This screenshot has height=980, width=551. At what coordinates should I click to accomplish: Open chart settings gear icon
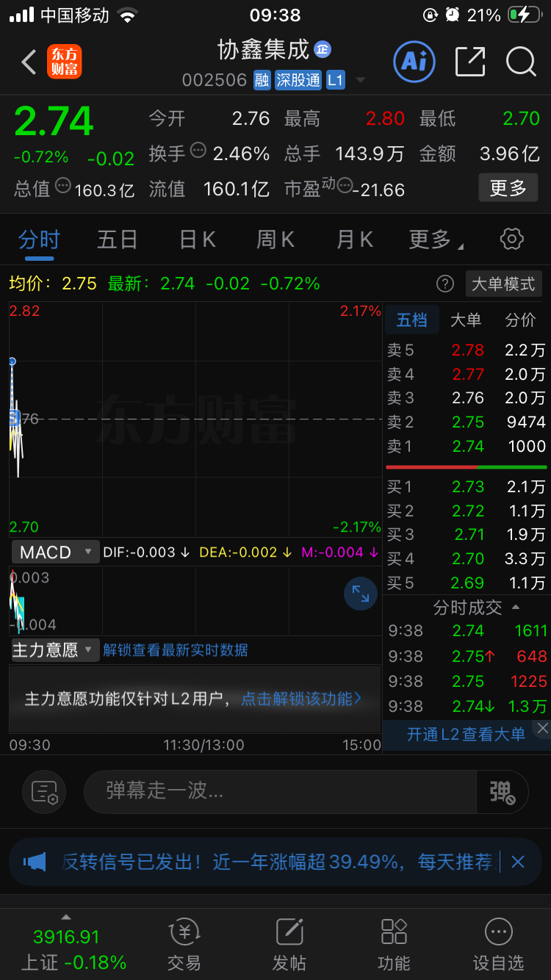click(511, 239)
